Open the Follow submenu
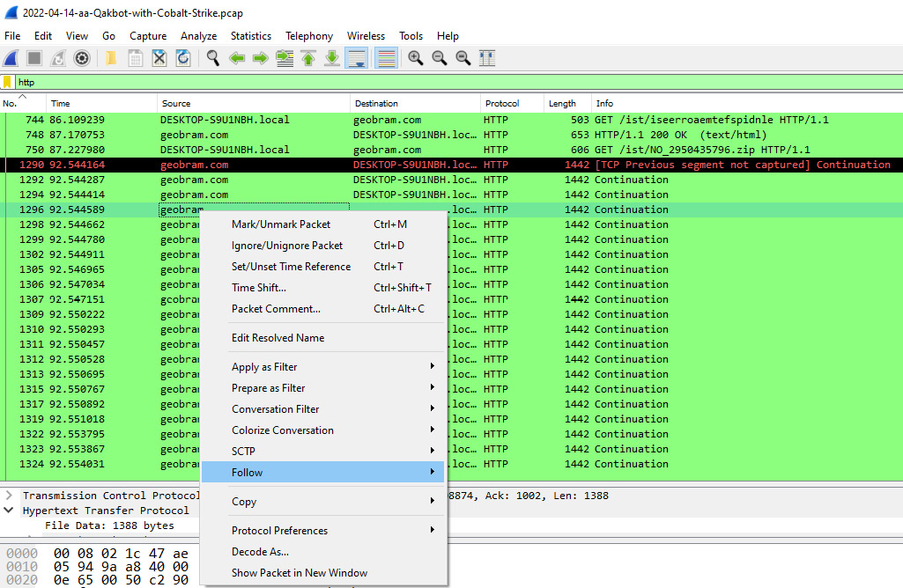 coord(323,473)
